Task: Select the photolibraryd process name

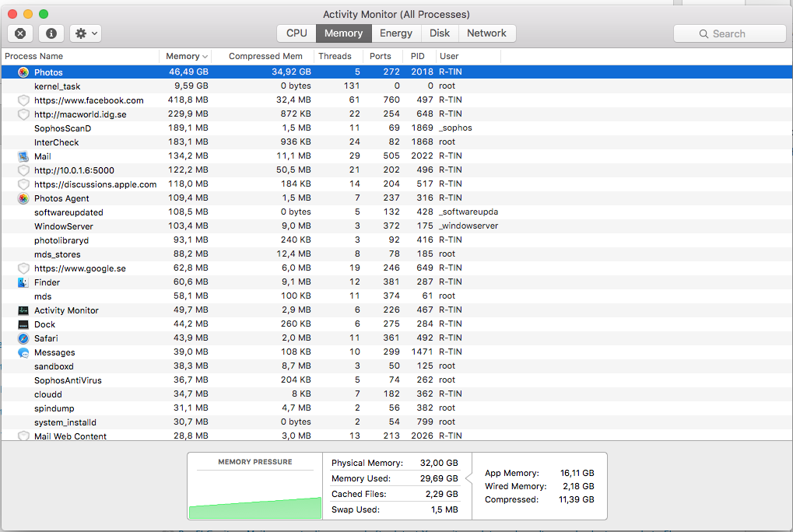Action: tap(61, 240)
